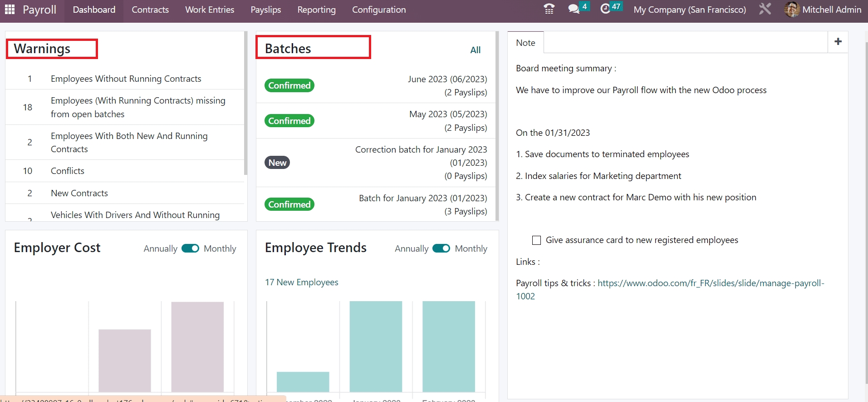Click the All batches link
This screenshot has width=868, height=402.
tap(475, 50)
